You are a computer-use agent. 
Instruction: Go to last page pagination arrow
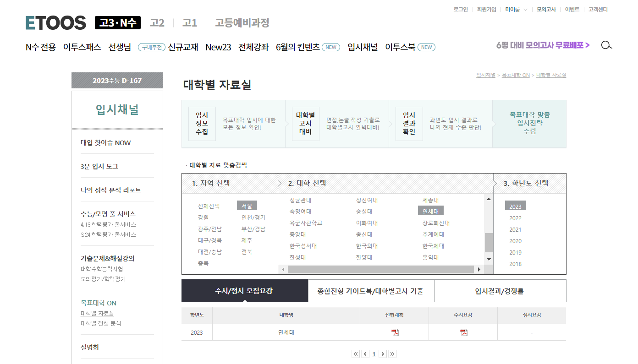[392, 354]
